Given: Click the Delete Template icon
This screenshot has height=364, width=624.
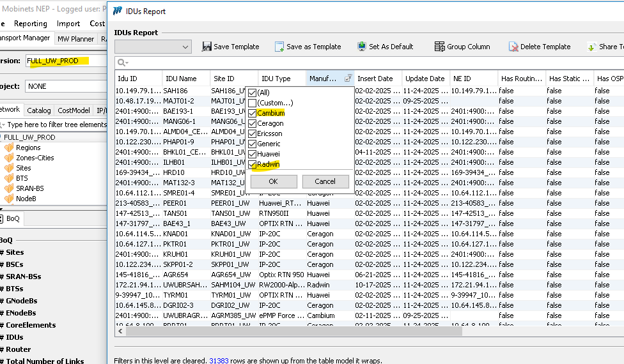Looking at the screenshot, I should click(x=513, y=47).
